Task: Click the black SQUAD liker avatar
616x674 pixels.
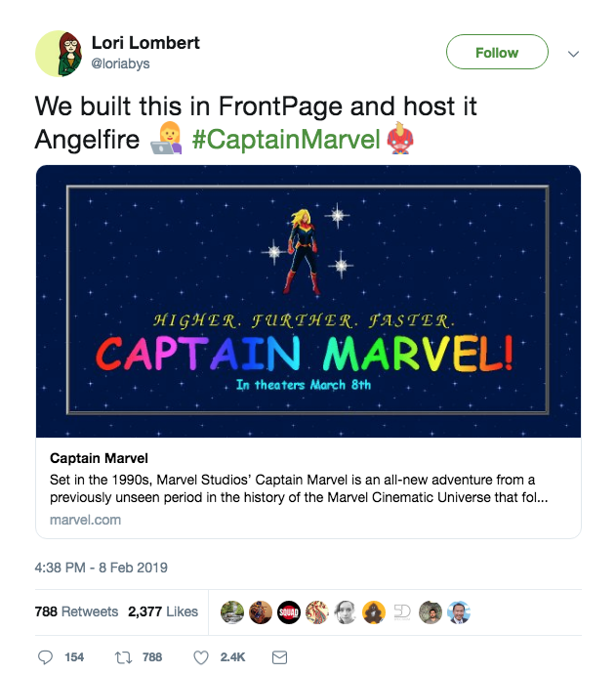Action: [289, 611]
